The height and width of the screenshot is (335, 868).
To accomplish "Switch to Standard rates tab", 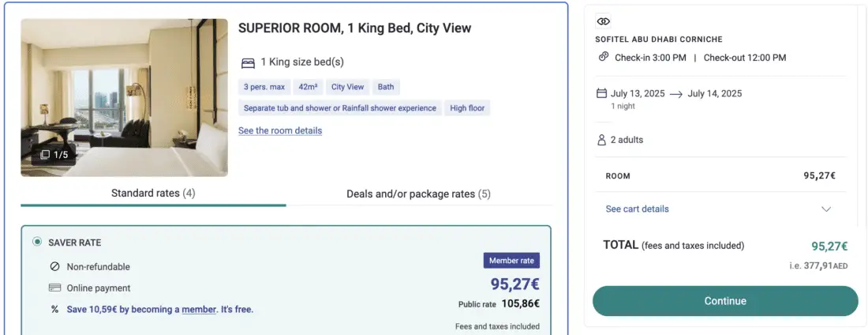I will tap(153, 194).
